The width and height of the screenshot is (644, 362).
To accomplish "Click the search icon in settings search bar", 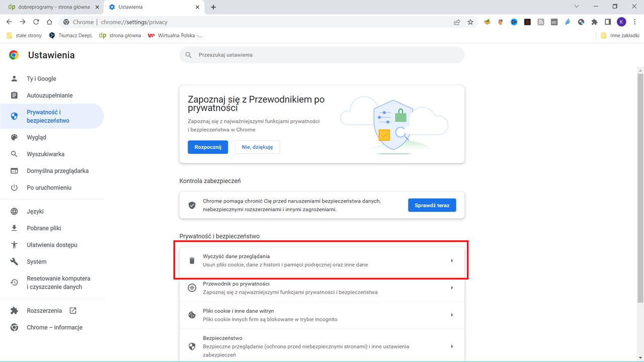I will point(188,55).
